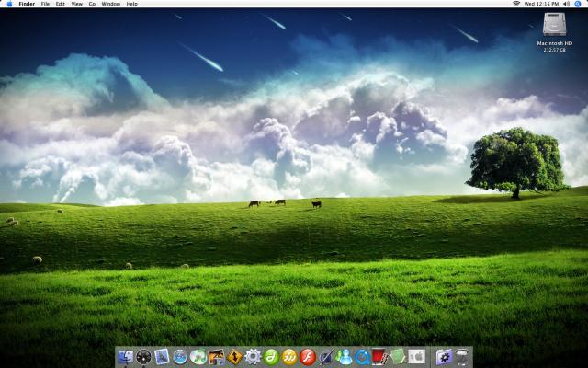Viewport: 588px width, 368px height.
Task: Launch Flash red icon in dock
Action: [309, 357]
